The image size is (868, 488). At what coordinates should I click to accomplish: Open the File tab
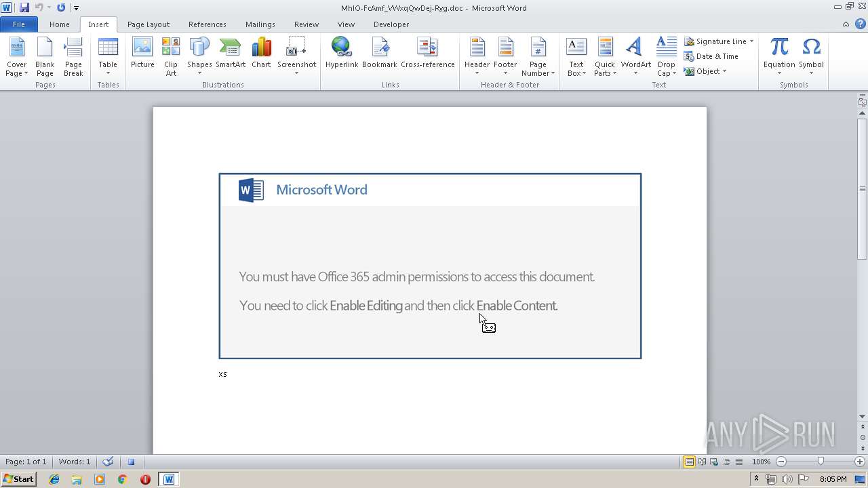(19, 24)
